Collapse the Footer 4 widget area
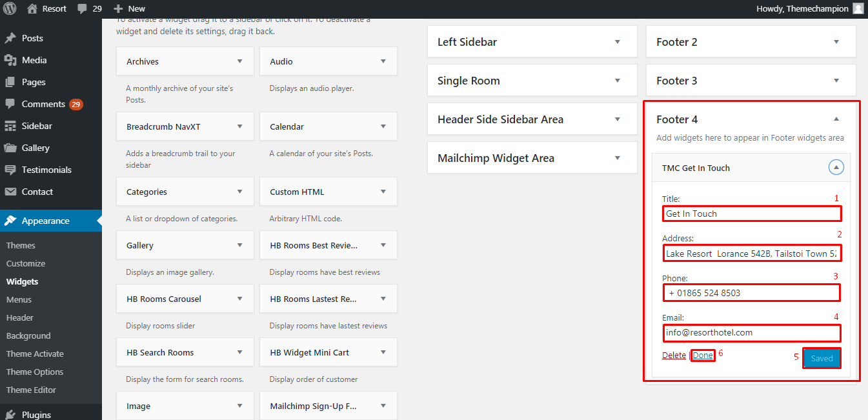The width and height of the screenshot is (868, 420). (836, 119)
